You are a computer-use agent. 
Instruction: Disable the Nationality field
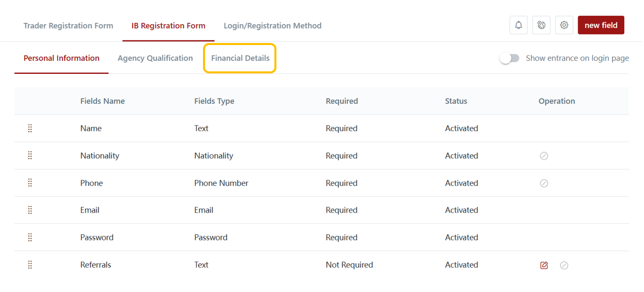click(x=544, y=156)
